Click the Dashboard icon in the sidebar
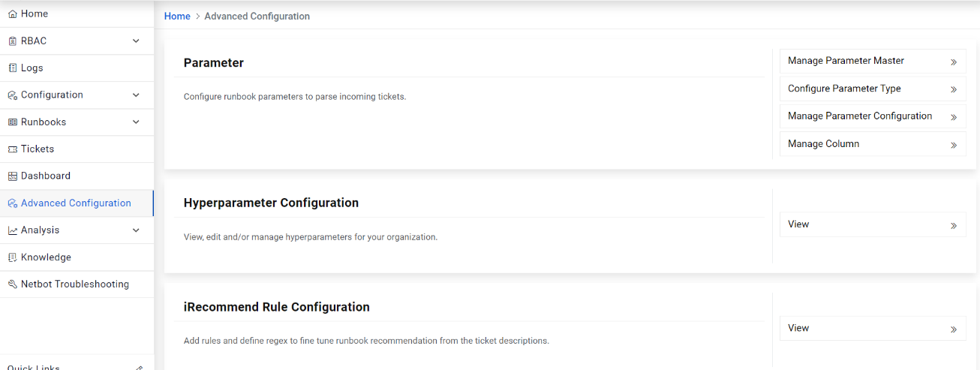The width and height of the screenshot is (980, 370). [13, 176]
